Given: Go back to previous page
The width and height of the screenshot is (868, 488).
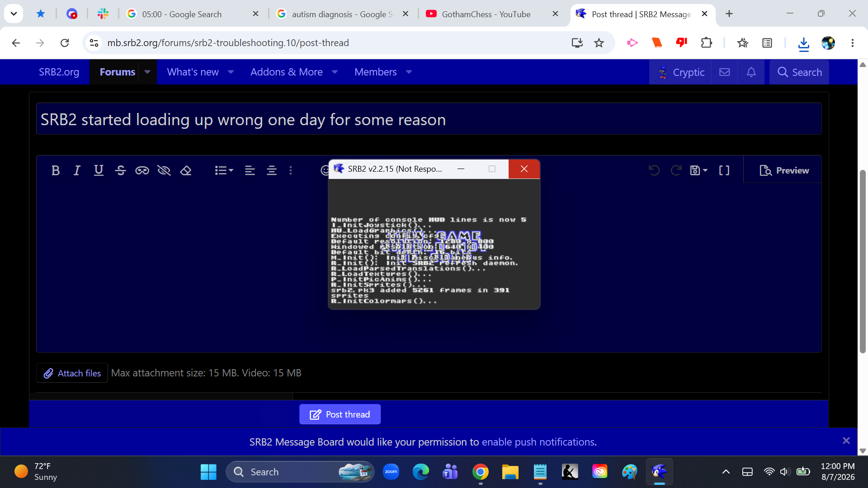Looking at the screenshot, I should click(16, 43).
